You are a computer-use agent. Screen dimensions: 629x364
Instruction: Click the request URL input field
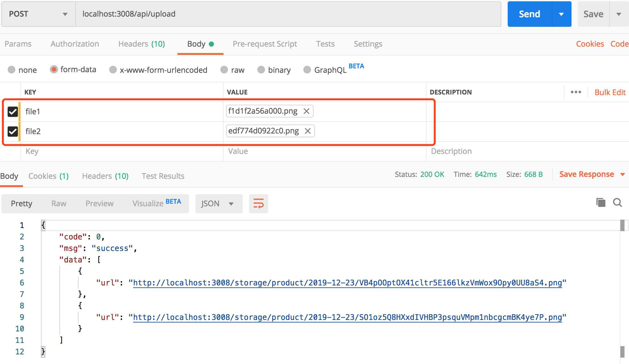click(287, 14)
